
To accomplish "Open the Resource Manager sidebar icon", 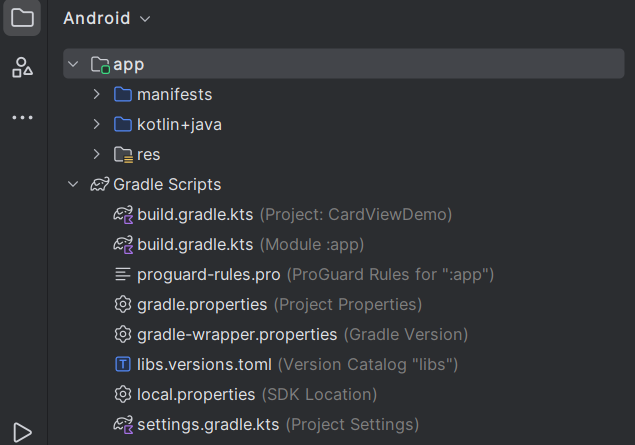I will tap(22, 68).
